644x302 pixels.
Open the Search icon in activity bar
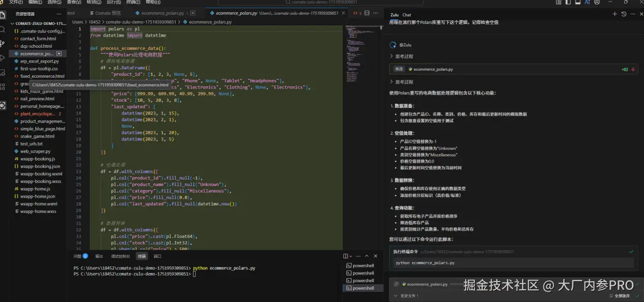pos(3,29)
